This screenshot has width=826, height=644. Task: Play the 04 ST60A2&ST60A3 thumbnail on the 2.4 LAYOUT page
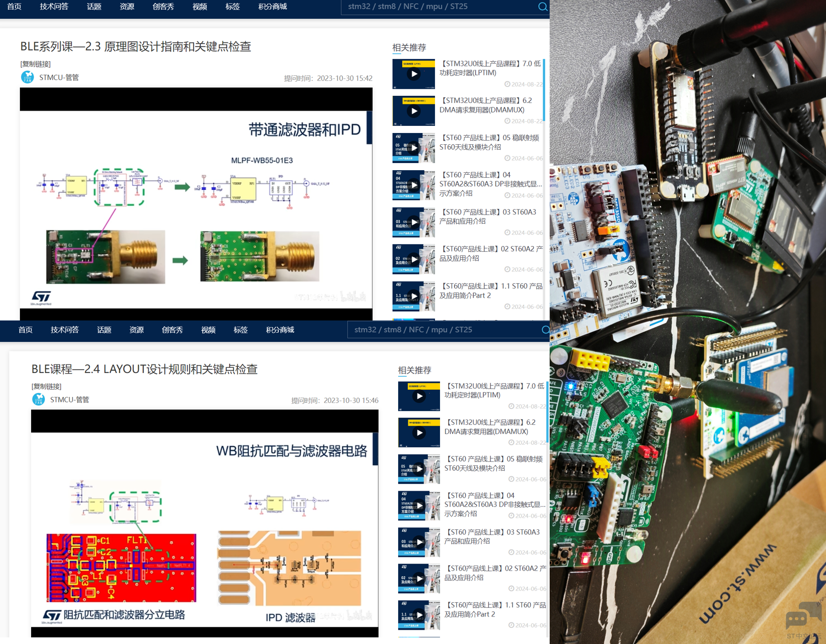coord(419,506)
